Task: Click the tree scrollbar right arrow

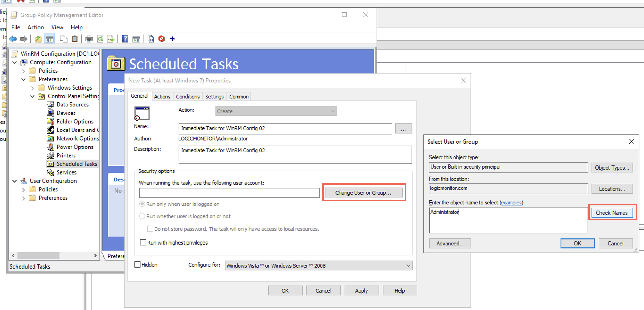Action: click(x=95, y=256)
